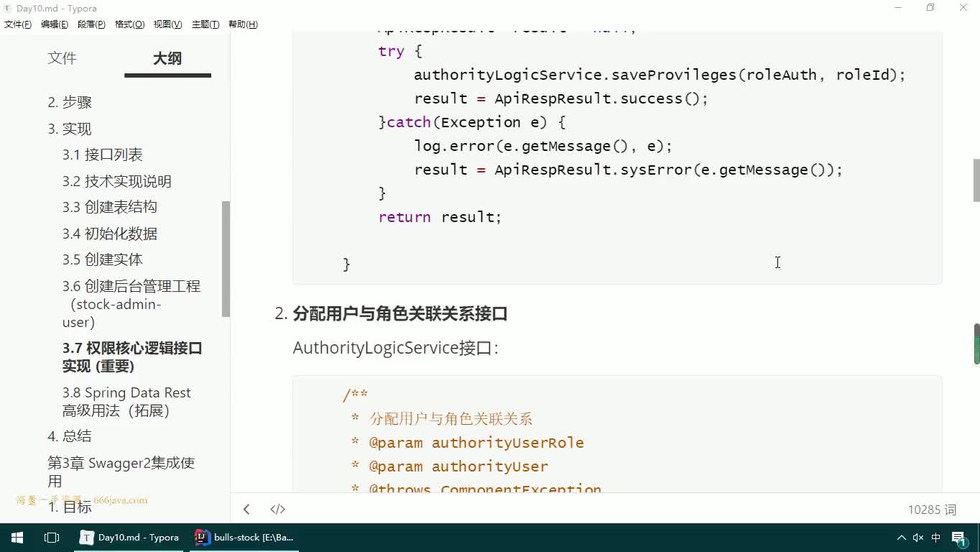Go to outline item 4. 总结
This screenshot has width=980, height=552.
click(70, 436)
